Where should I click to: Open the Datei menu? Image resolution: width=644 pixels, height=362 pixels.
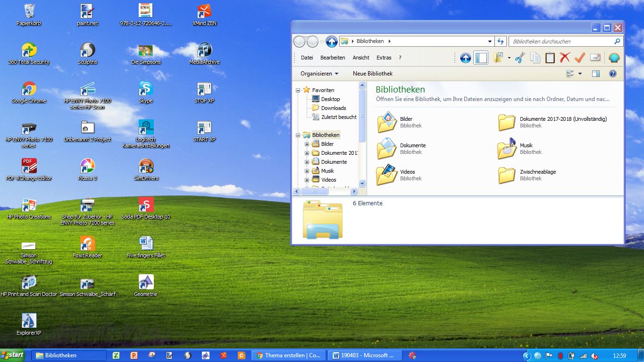click(307, 58)
